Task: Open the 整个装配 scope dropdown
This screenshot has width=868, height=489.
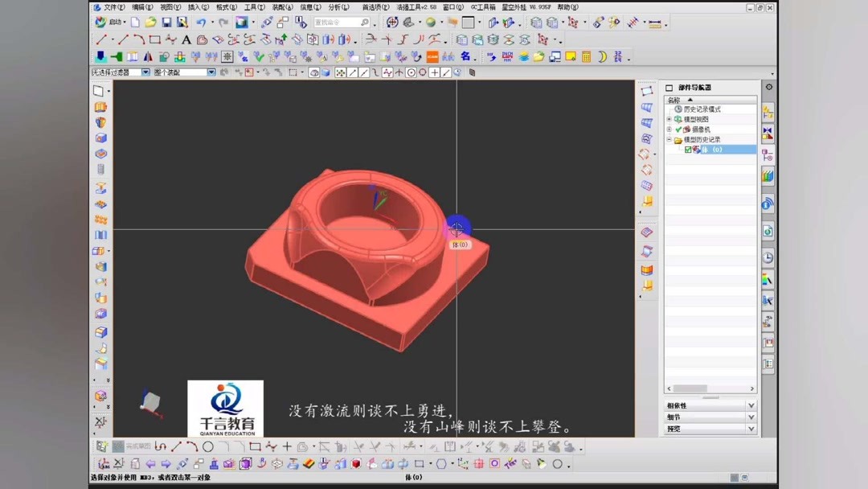Action: [x=211, y=72]
